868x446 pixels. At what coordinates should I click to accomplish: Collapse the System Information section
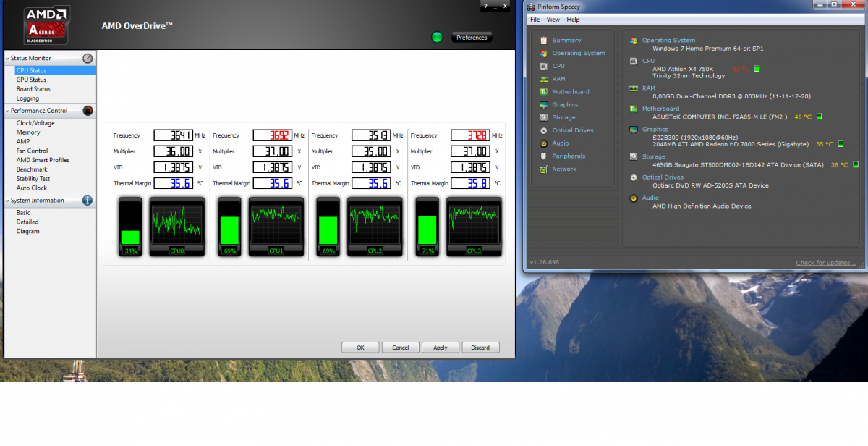[x=7, y=201]
